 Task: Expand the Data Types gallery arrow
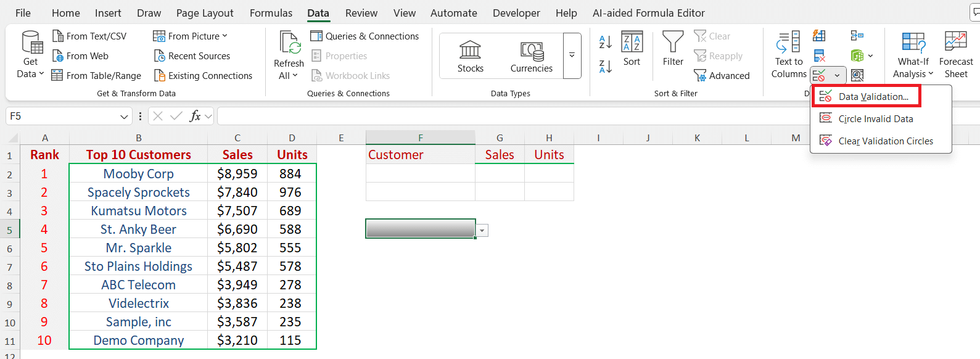point(572,56)
